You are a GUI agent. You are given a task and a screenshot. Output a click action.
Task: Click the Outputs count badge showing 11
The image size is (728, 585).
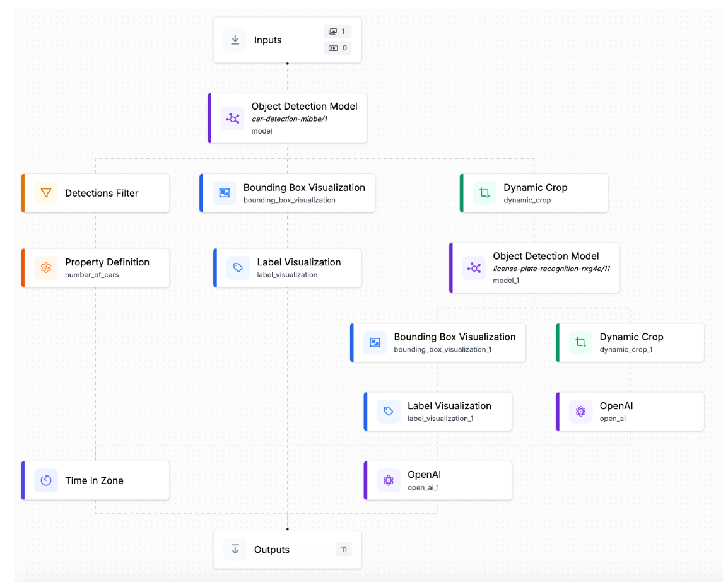(344, 549)
